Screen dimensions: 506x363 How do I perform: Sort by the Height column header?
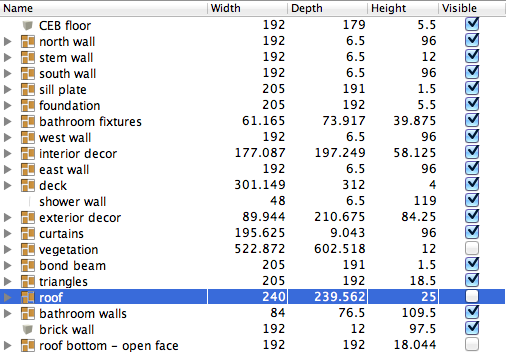[x=403, y=8]
